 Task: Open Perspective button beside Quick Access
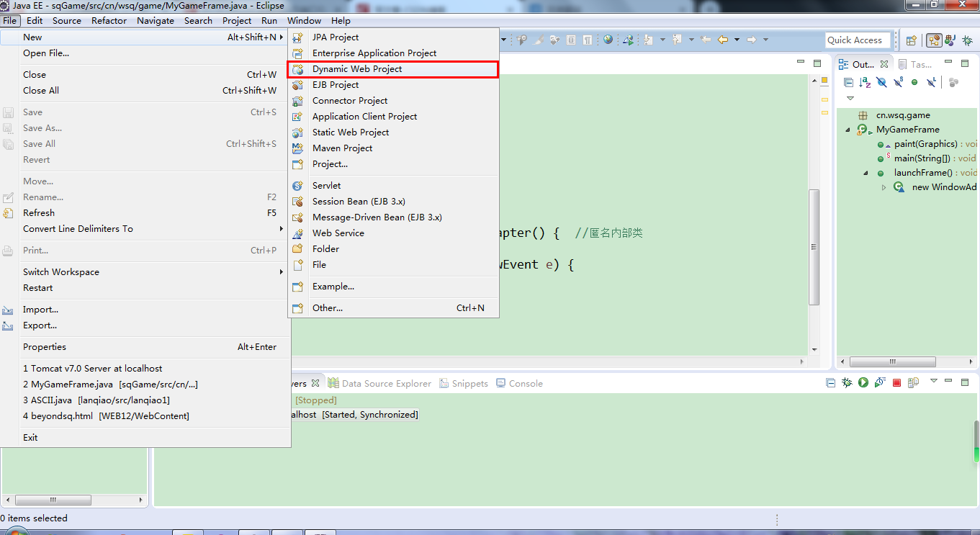[x=911, y=40]
